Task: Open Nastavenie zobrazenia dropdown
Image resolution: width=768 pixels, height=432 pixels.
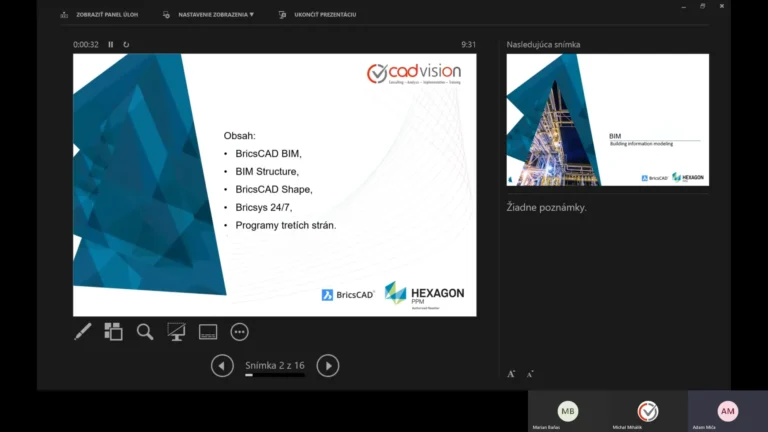Action: click(x=209, y=15)
